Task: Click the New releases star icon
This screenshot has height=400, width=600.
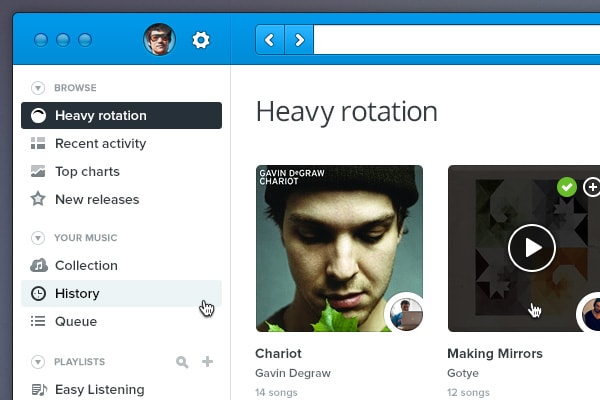Action: (x=38, y=199)
